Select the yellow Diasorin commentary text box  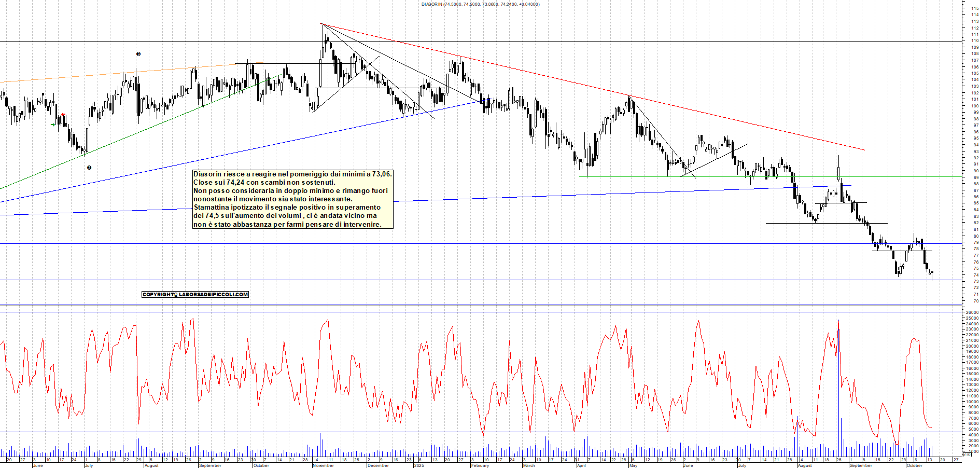click(x=292, y=199)
